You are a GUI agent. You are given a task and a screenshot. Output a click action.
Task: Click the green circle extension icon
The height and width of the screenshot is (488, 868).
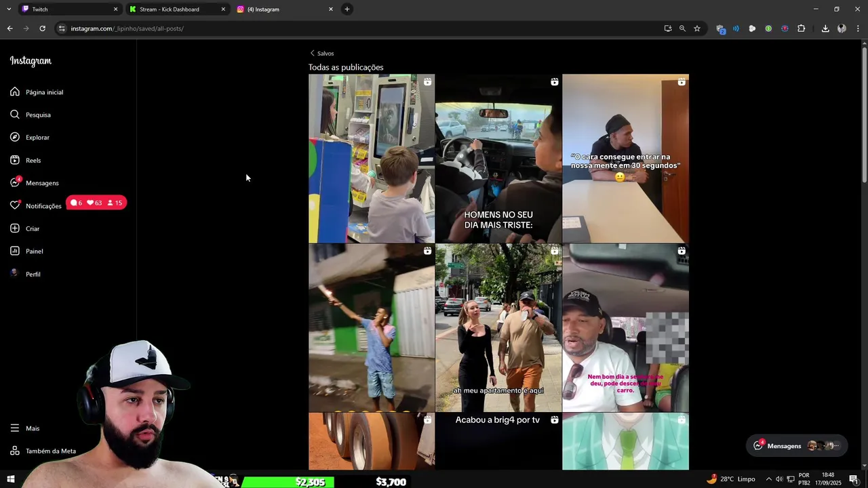click(768, 28)
